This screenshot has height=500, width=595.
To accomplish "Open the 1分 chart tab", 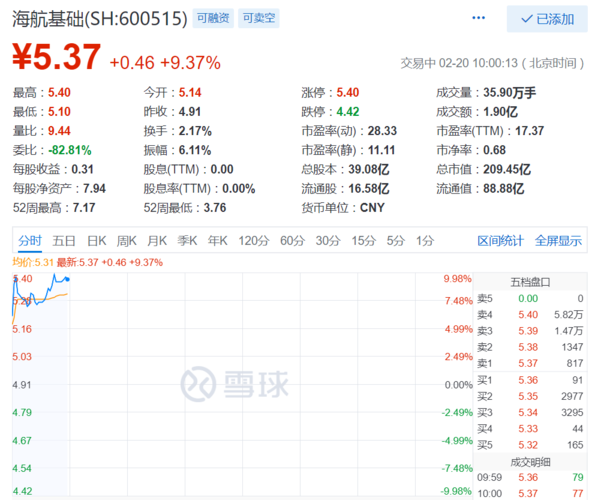I will (425, 241).
